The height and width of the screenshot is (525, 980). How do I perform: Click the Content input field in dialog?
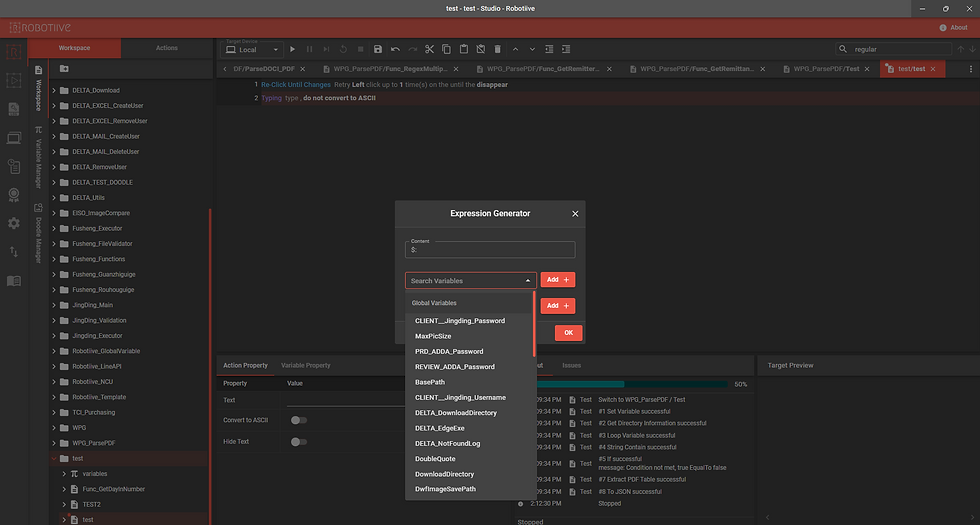click(490, 250)
